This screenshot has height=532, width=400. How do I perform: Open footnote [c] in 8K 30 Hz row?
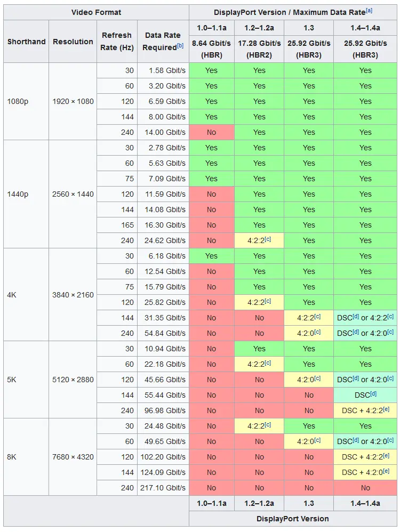pos(268,425)
